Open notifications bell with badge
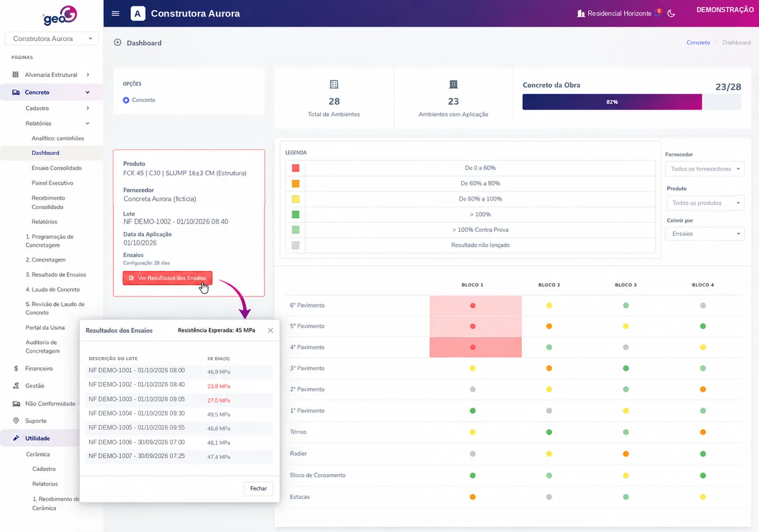 coord(658,12)
